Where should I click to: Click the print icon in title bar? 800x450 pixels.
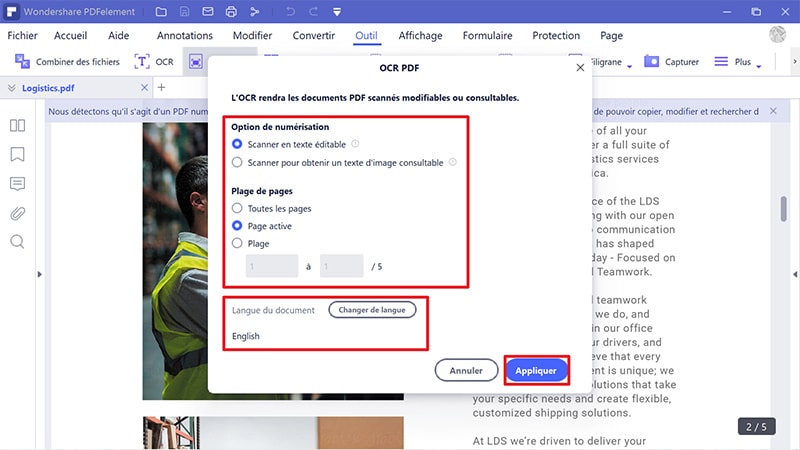[x=231, y=11]
